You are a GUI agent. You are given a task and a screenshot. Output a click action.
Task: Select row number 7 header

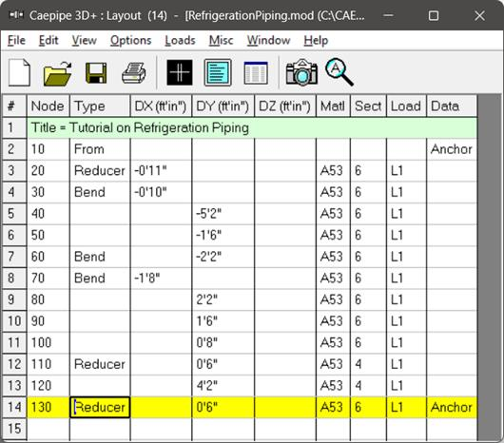pos(14,257)
